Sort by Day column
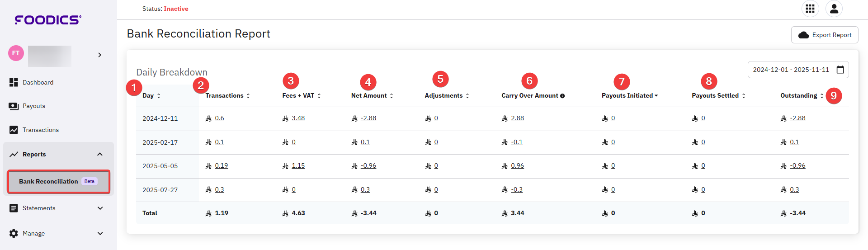The image size is (868, 250). pos(159,96)
